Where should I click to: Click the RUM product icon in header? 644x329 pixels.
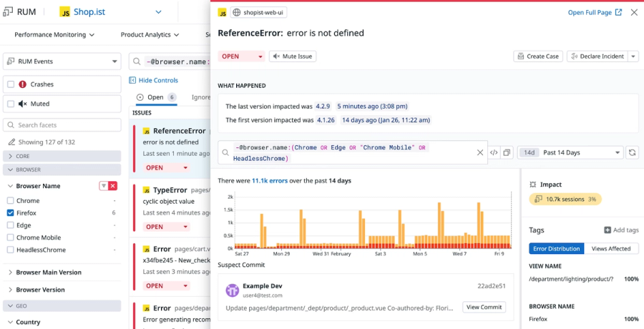point(8,12)
